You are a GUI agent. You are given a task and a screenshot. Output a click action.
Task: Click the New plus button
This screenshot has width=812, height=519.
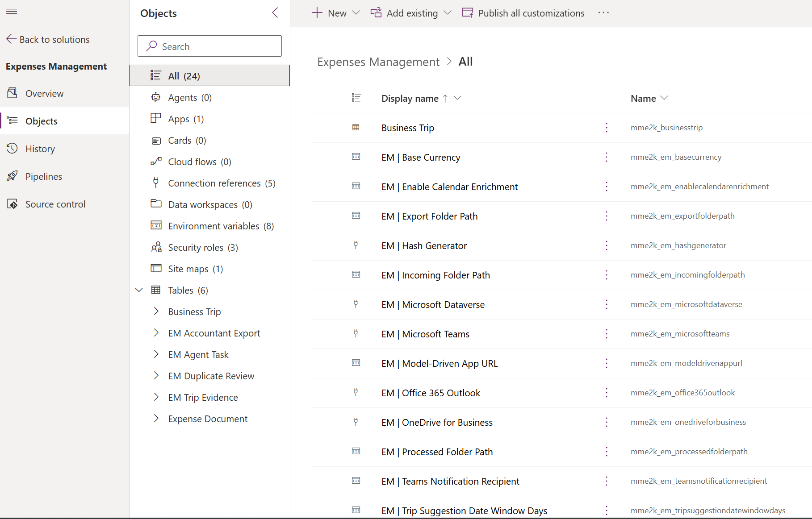[x=329, y=13]
